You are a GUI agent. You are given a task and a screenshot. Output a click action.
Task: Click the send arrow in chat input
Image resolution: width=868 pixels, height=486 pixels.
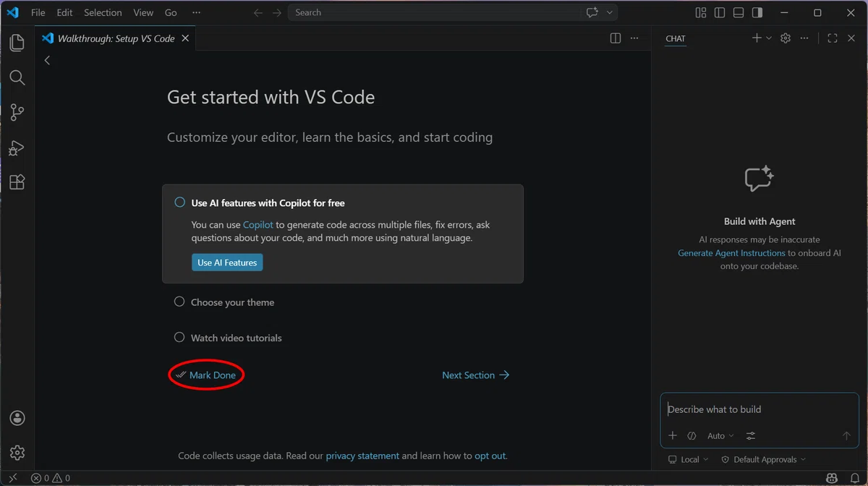tap(846, 435)
